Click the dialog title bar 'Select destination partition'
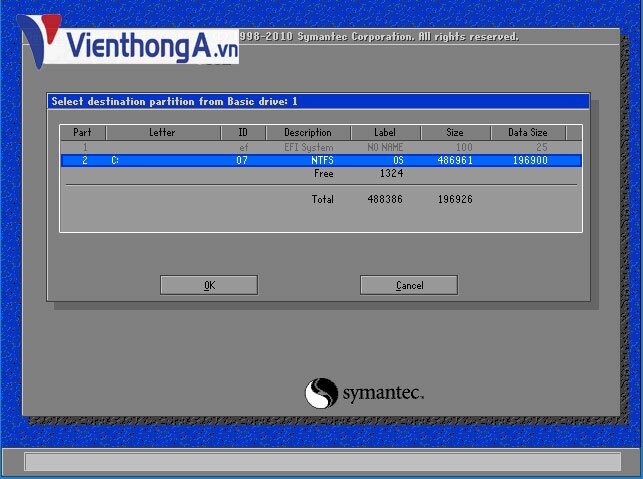The height and width of the screenshot is (479, 643). pyautogui.click(x=319, y=101)
